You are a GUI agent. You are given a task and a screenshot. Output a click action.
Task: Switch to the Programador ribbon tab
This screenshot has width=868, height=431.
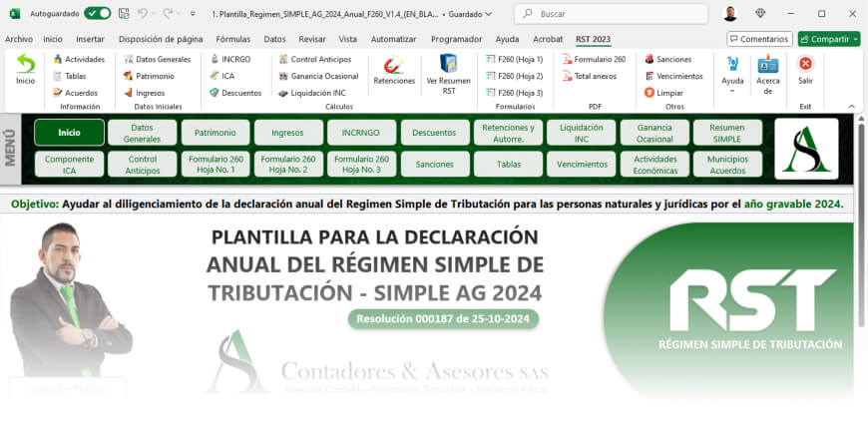[x=456, y=39]
